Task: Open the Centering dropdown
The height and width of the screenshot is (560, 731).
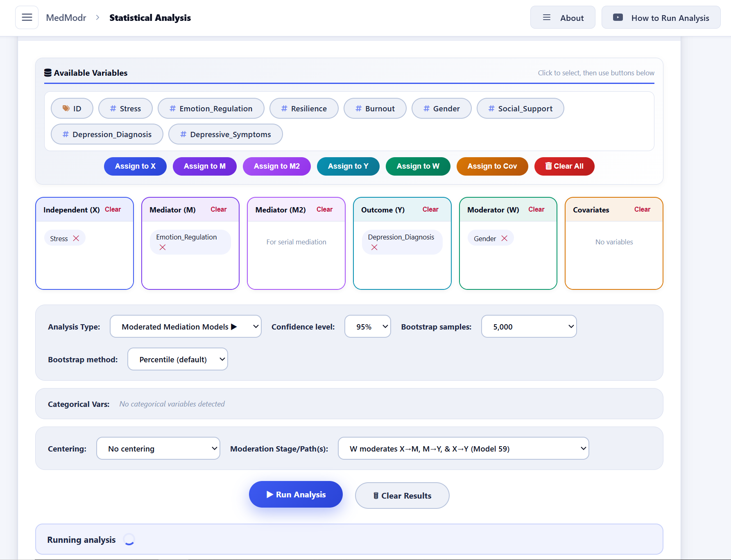Action: 158,448
